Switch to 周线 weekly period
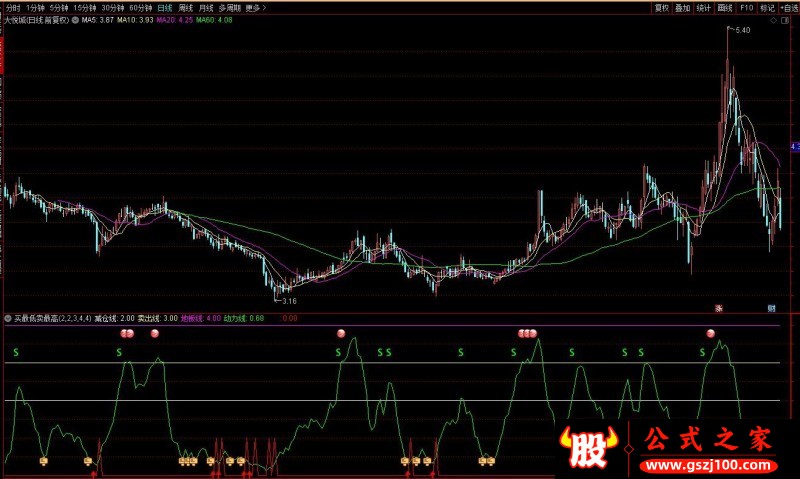This screenshot has height=479, width=800. pyautogui.click(x=186, y=7)
